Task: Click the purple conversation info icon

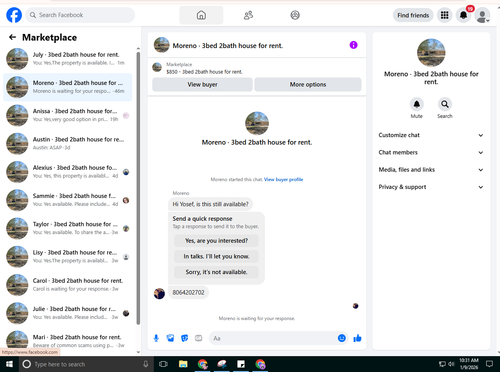Action: tap(353, 45)
